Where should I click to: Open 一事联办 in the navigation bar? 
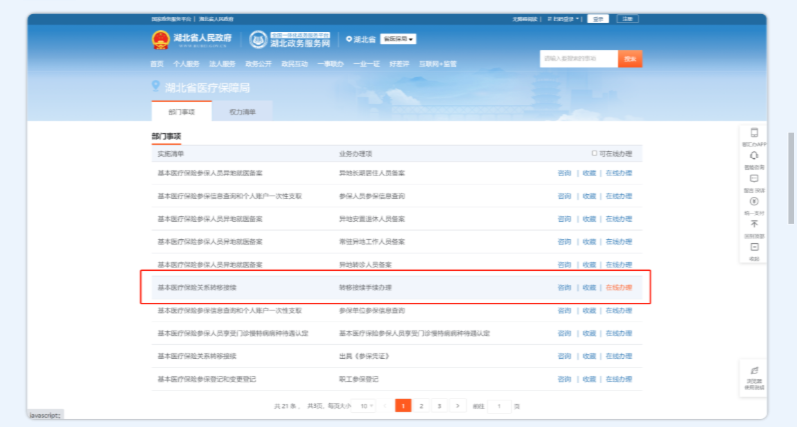point(330,64)
